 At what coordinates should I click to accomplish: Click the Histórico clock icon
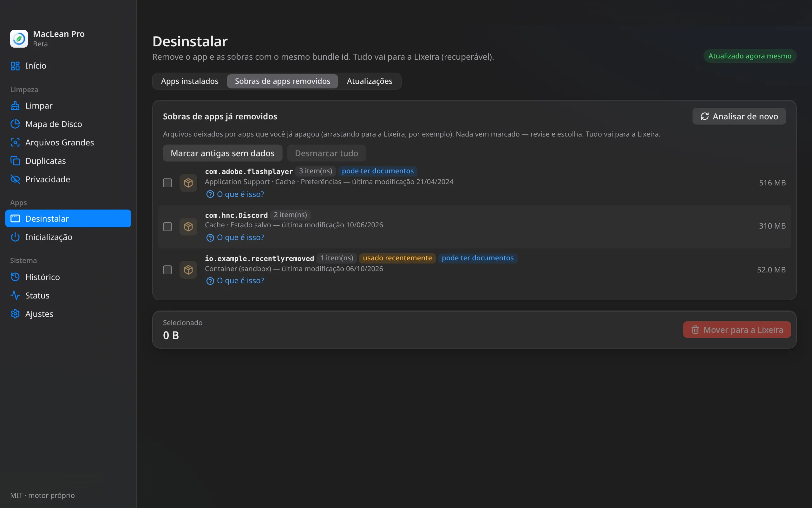pyautogui.click(x=15, y=277)
